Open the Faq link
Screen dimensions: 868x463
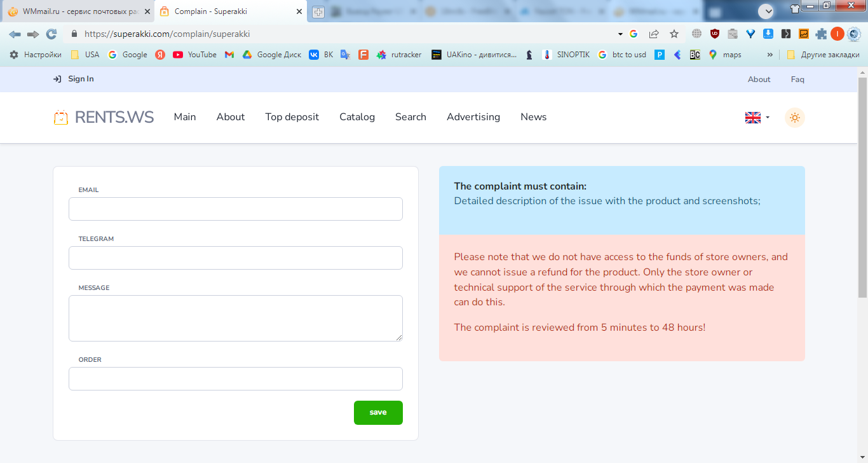point(797,79)
